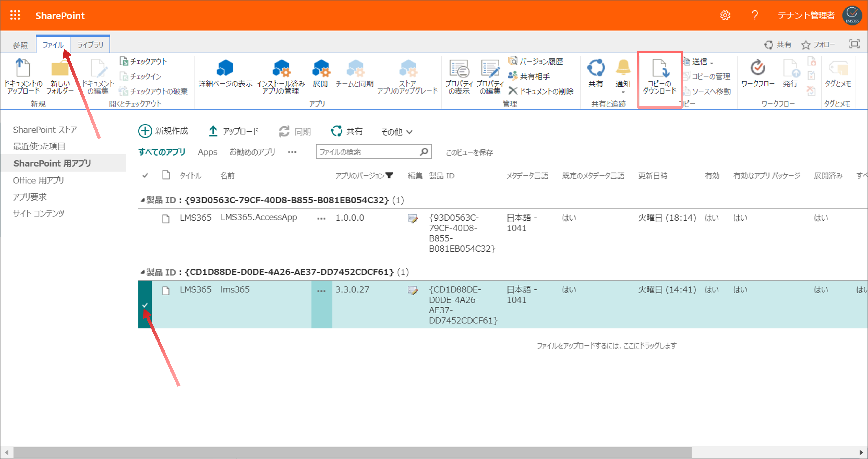868x459 pixels.
Task: Open サイト コンテンツ in left navigation
Action: pos(39,214)
